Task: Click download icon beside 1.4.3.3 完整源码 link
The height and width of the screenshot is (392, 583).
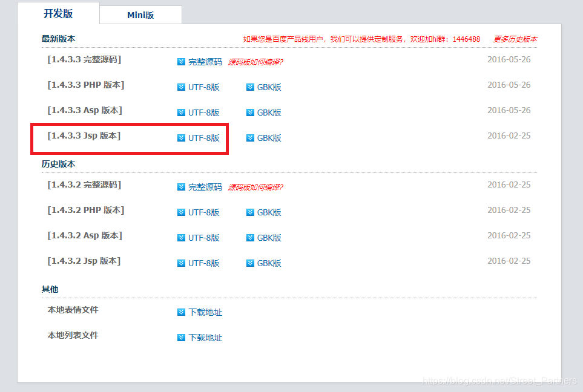Action: click(181, 62)
